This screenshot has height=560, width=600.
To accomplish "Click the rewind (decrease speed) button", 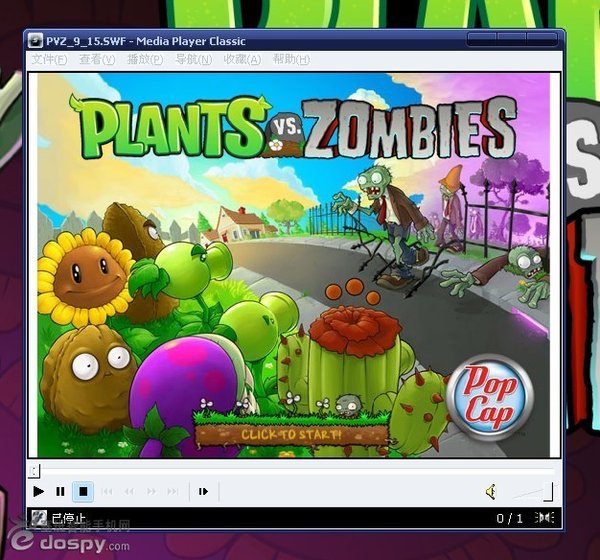I will tap(129, 491).
